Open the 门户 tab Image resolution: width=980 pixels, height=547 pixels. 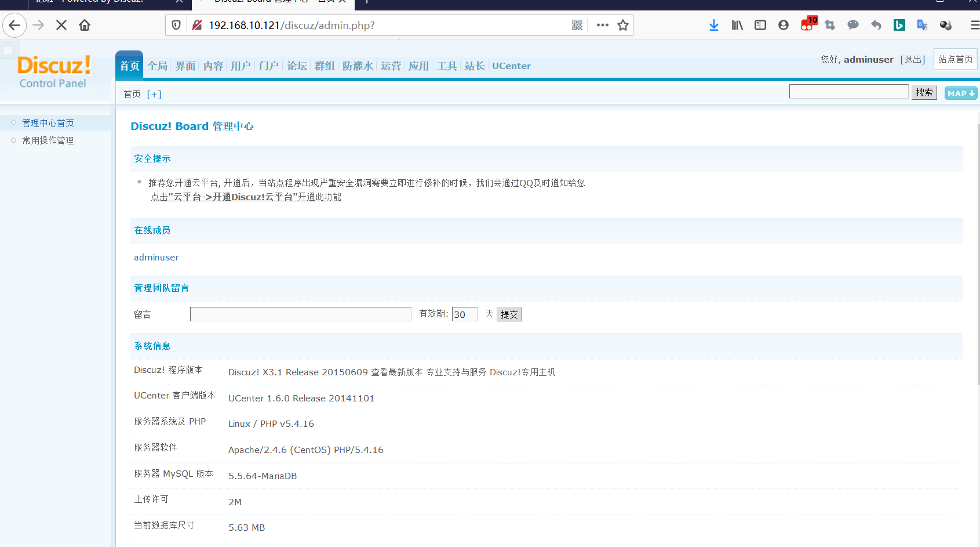point(269,66)
